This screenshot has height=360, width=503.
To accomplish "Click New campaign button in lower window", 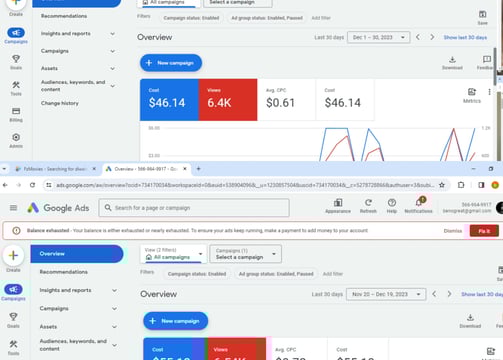I will pyautogui.click(x=176, y=321).
